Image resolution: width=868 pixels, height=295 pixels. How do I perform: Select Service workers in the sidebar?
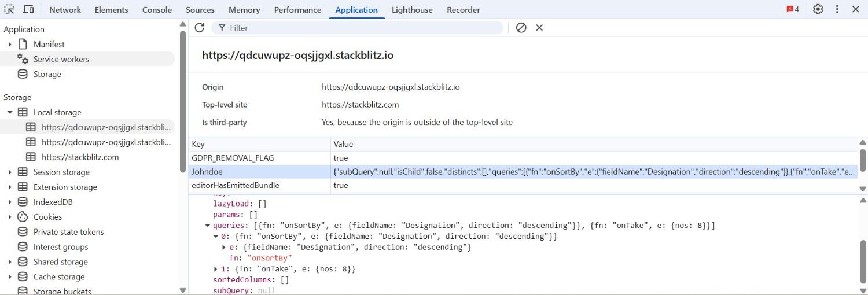[61, 59]
